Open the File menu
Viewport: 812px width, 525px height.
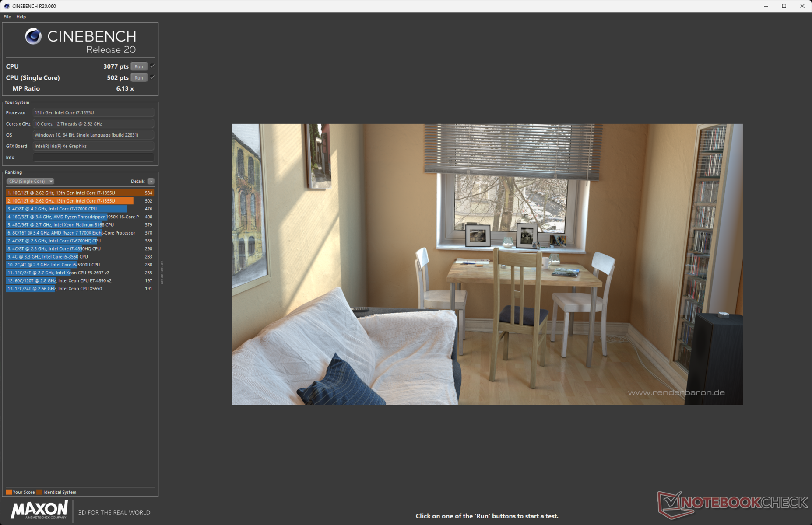point(7,17)
